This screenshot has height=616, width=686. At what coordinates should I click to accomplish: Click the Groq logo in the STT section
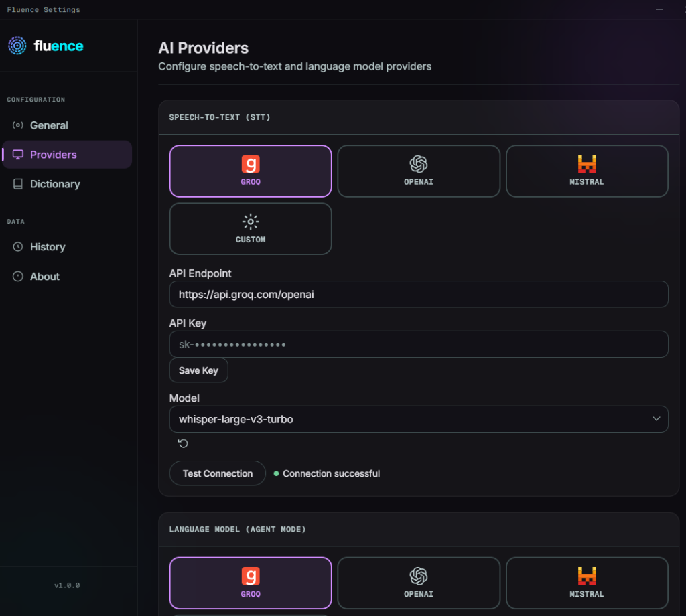click(251, 165)
